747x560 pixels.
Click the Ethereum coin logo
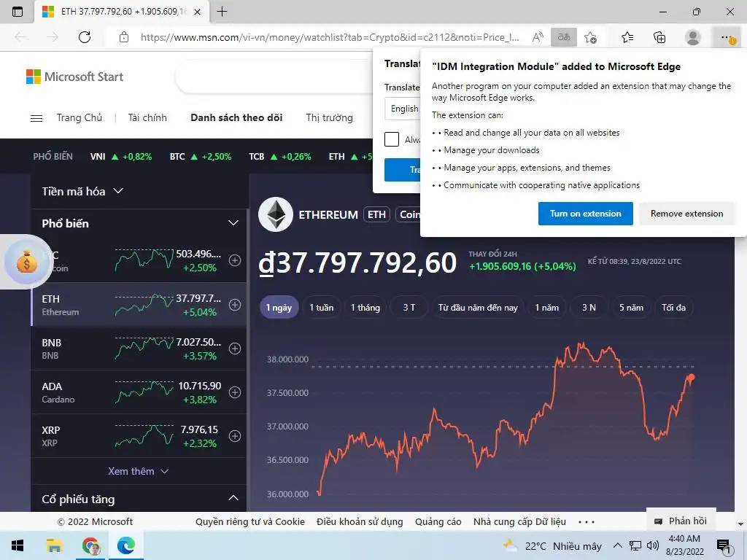[275, 215]
